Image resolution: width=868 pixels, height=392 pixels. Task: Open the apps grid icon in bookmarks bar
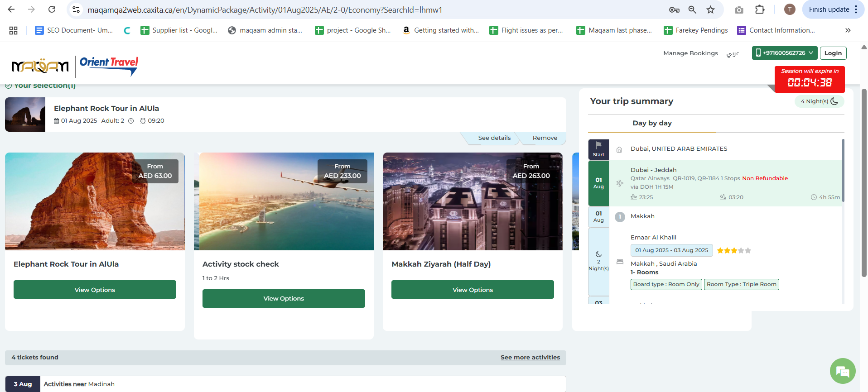pyautogui.click(x=14, y=30)
